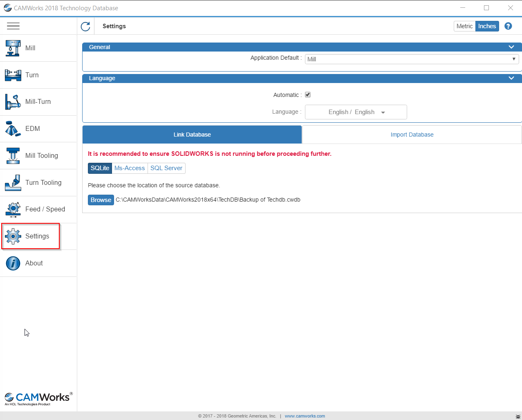The image size is (522, 420).
Task: Open Feed / Speed page
Action: coord(38,209)
